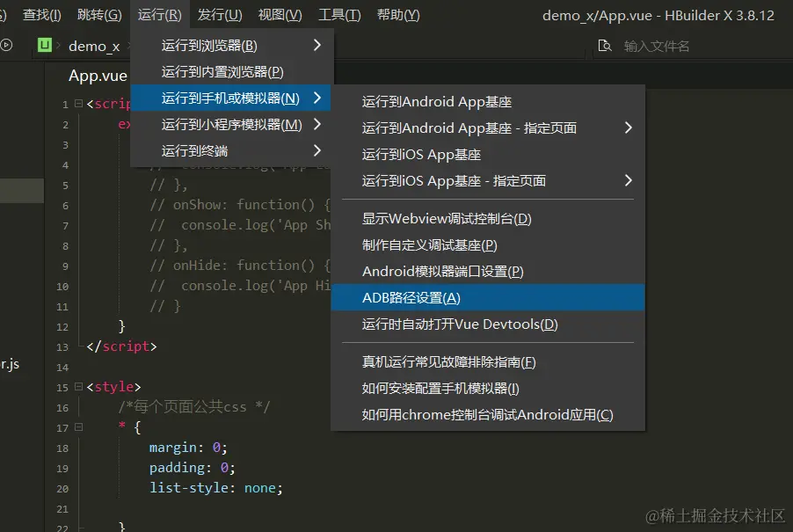This screenshot has height=532, width=793.
Task: Expand arrow next to 运行到浏览器(B)
Action: click(x=317, y=45)
